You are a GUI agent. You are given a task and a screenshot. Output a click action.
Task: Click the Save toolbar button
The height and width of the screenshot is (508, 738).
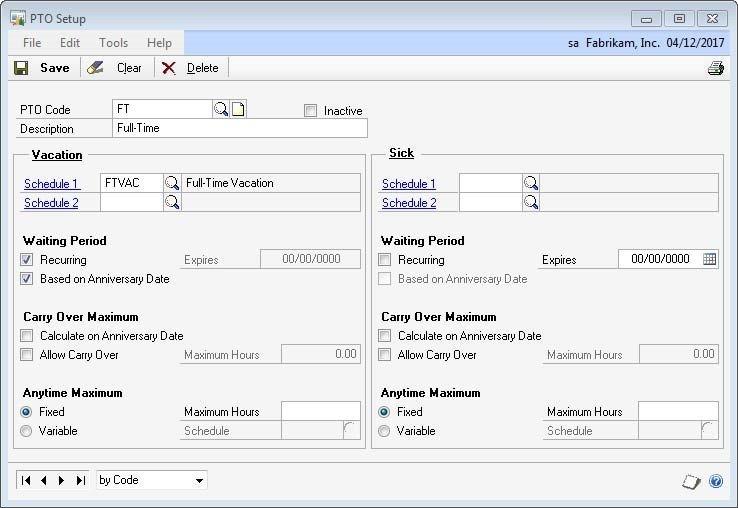click(42, 68)
